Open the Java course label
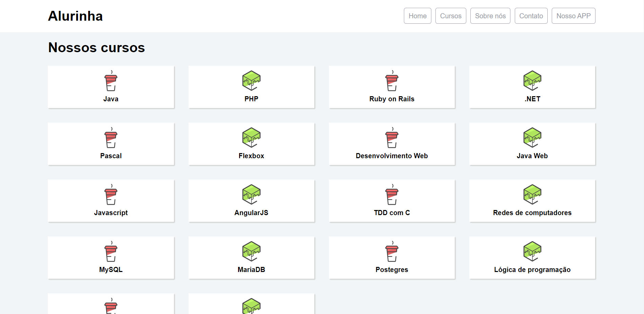Viewport: 644px width, 314px height. [111, 99]
